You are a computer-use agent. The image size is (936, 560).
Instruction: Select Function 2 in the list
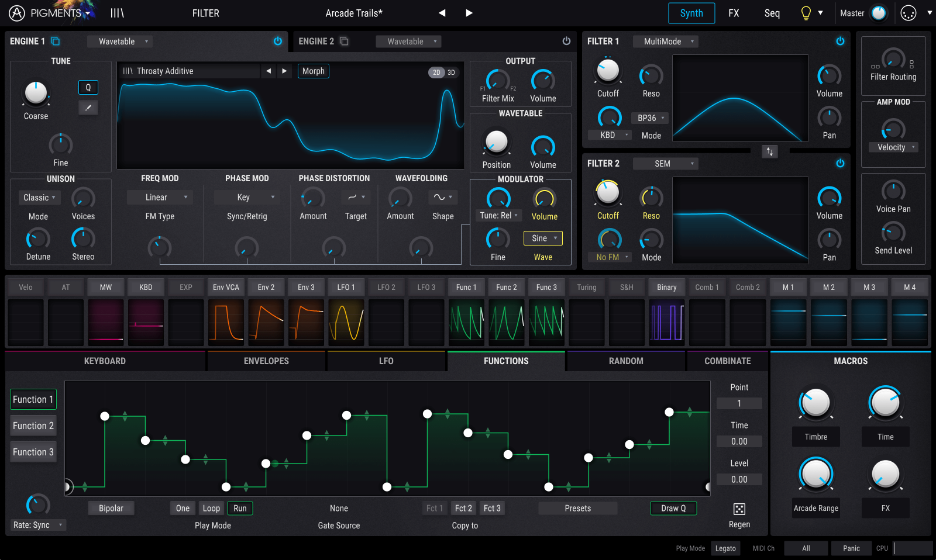tap(33, 426)
